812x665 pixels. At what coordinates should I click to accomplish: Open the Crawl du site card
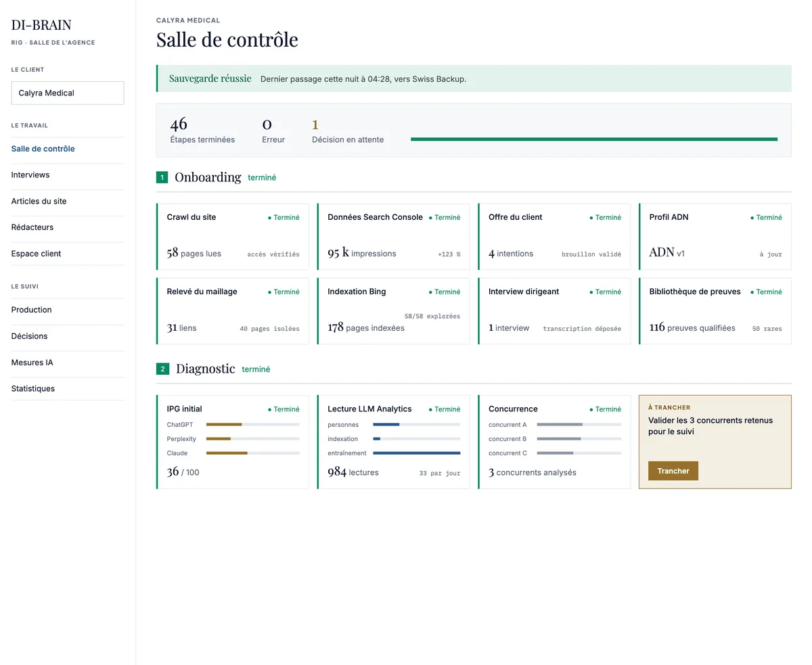click(233, 237)
